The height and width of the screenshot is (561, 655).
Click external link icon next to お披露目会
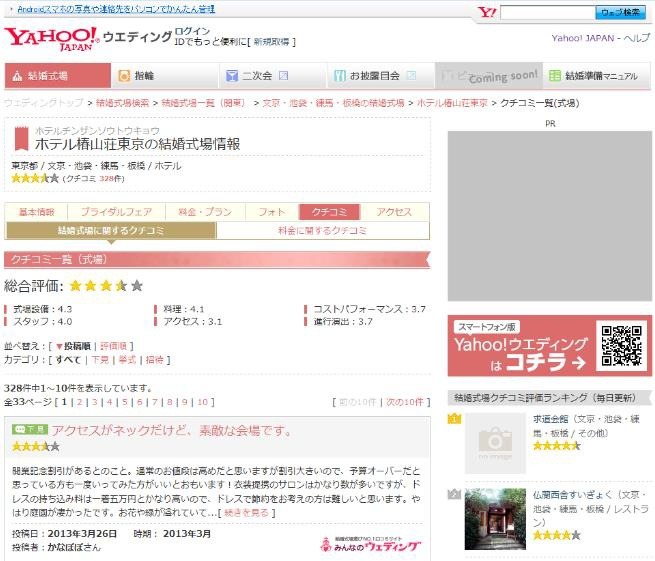pyautogui.click(x=411, y=76)
